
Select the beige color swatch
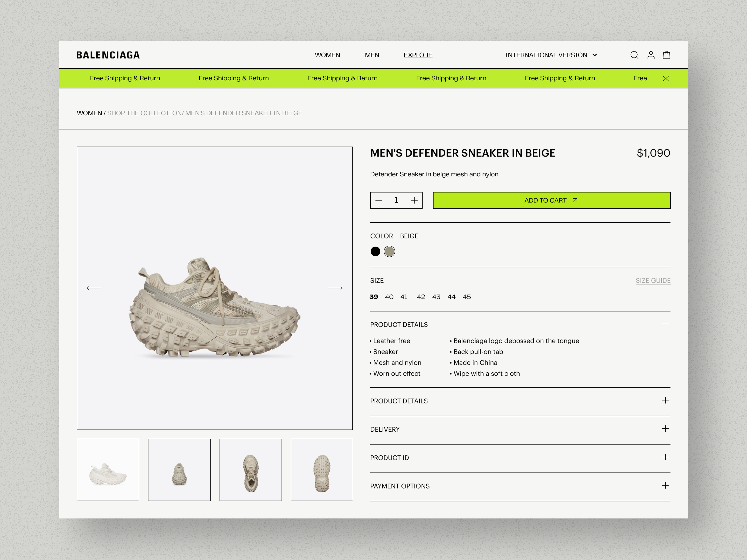(390, 252)
